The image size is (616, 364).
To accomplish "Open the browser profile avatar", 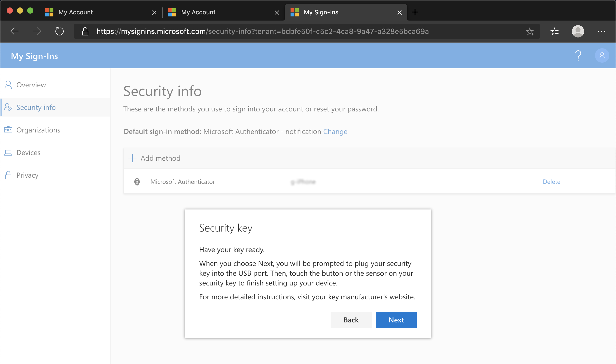I will click(x=578, y=31).
